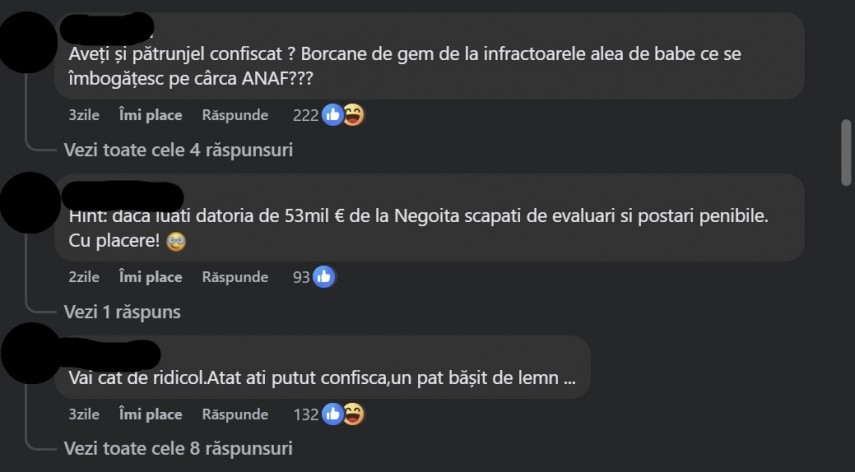This screenshot has width=855, height=472.
Task: Like the 'Vai cat de ridicol' comment
Action: (150, 414)
